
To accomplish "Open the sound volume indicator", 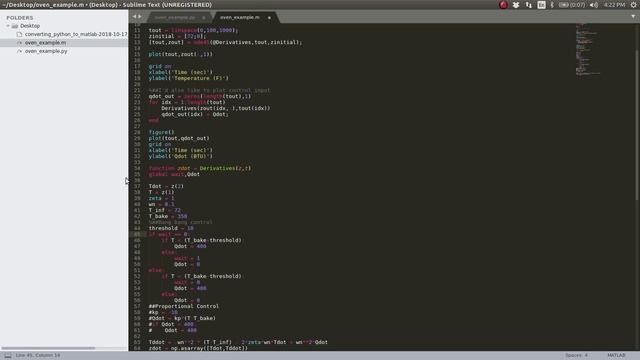I will 594,5.
